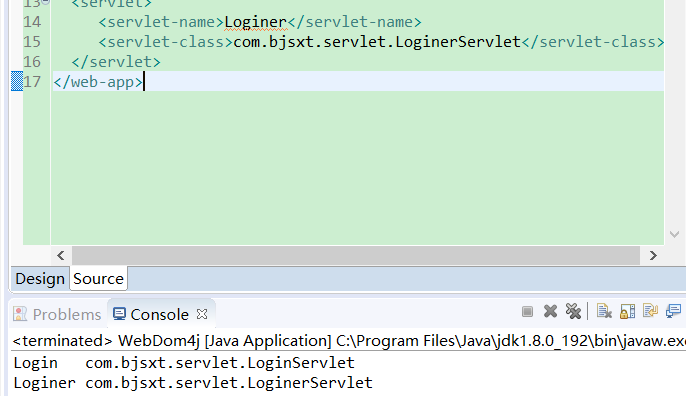Click the closing </web-app> tag

click(x=98, y=82)
